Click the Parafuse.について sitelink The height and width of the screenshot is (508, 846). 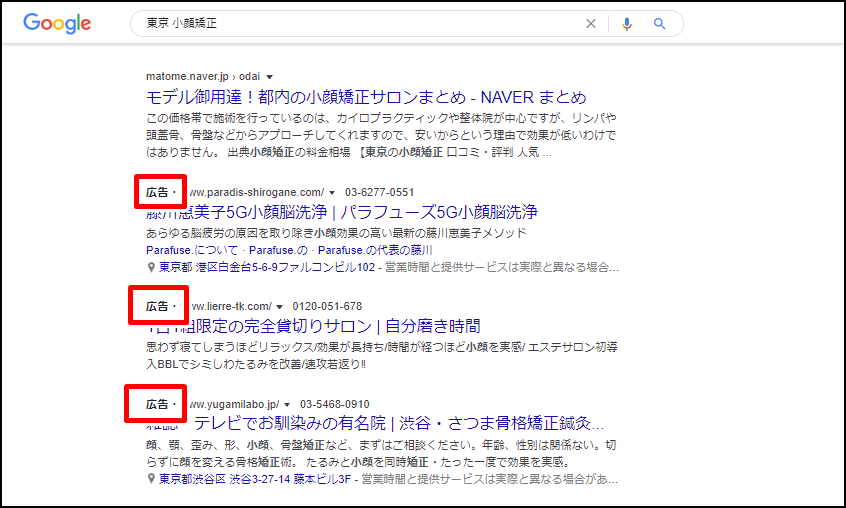pos(192,250)
